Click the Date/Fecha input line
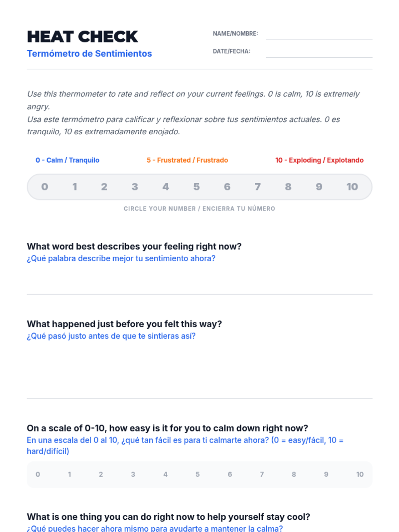 [x=319, y=52]
